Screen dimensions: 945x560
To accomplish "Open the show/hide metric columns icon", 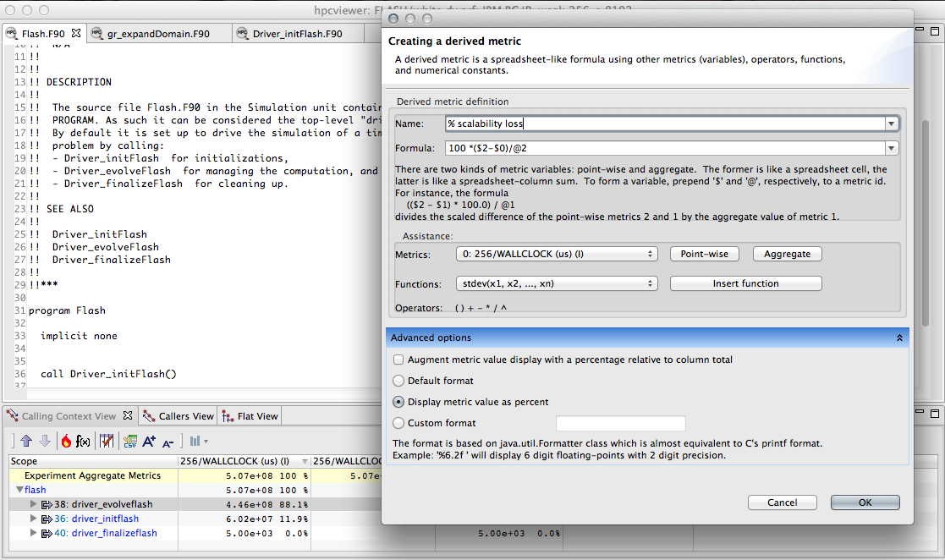I will [x=107, y=441].
